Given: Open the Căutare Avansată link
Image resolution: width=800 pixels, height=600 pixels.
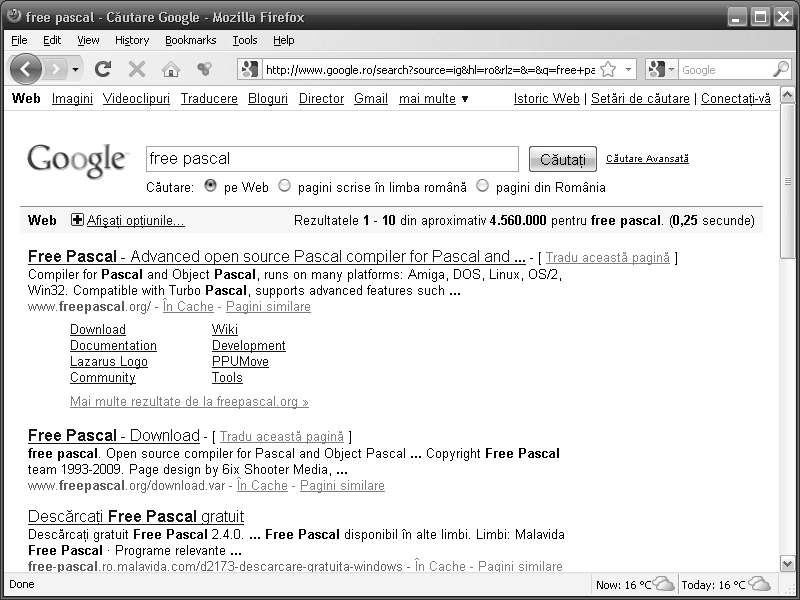Looking at the screenshot, I should (647, 159).
